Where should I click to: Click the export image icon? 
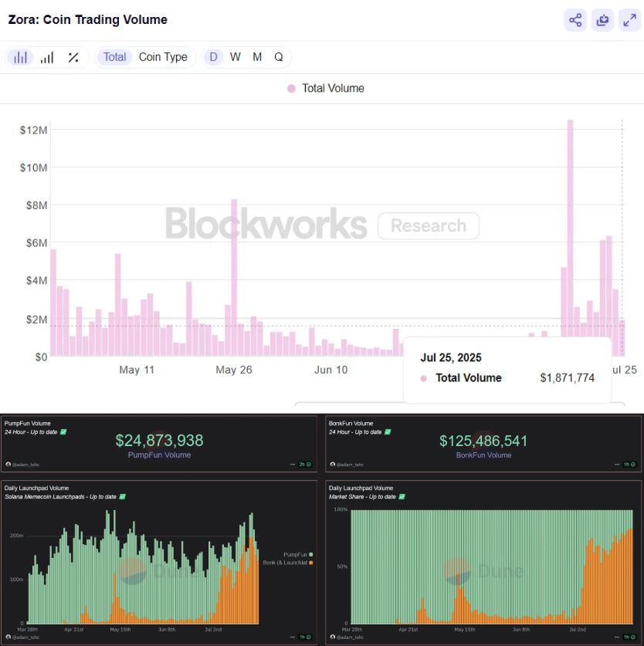(x=602, y=19)
